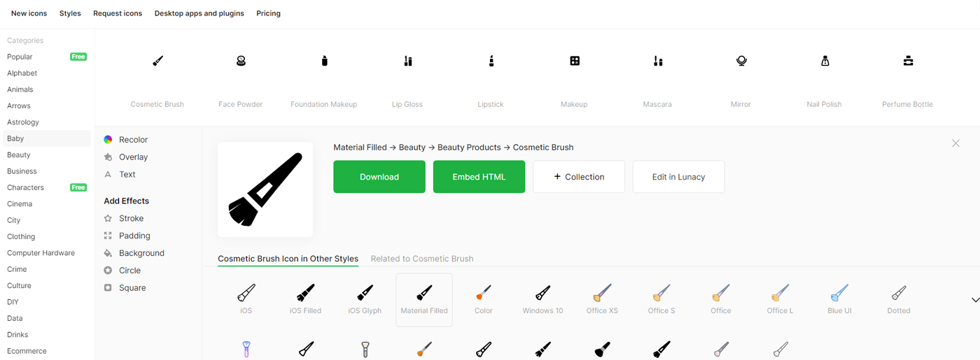Switch to Related to Cosmetic Brush tab
The width and height of the screenshot is (980, 360).
click(x=422, y=259)
